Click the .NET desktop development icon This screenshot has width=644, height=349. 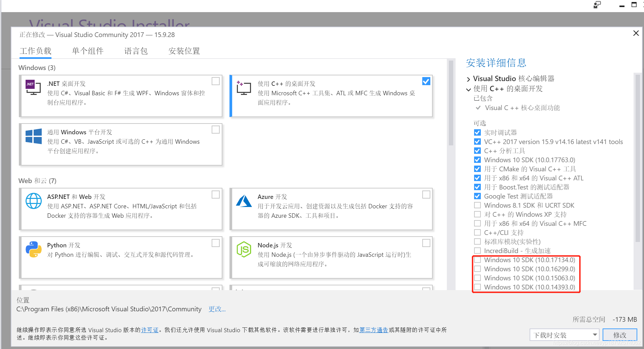pos(33,87)
